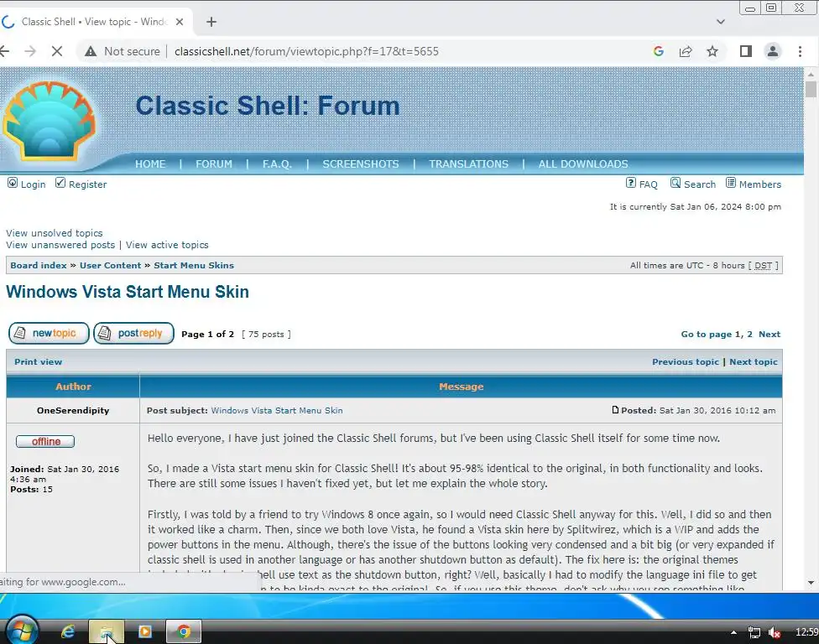View unanswered posts
The width and height of the screenshot is (819, 644).
[x=60, y=245]
